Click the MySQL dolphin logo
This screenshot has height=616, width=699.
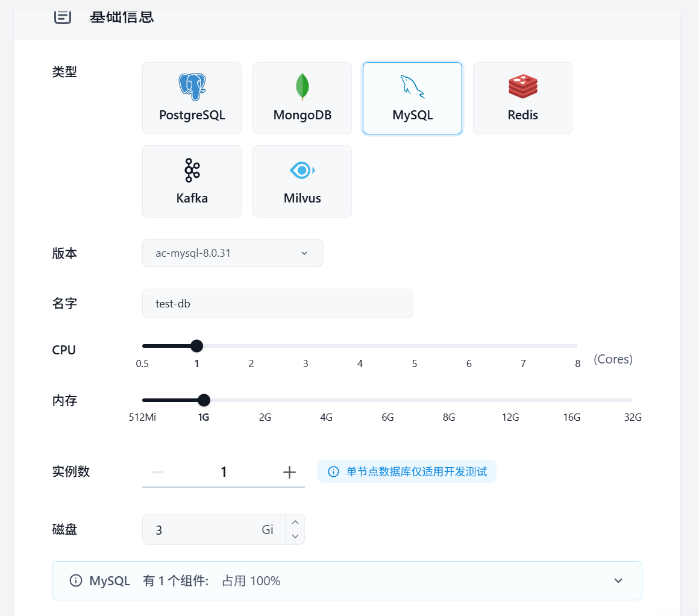click(x=412, y=87)
